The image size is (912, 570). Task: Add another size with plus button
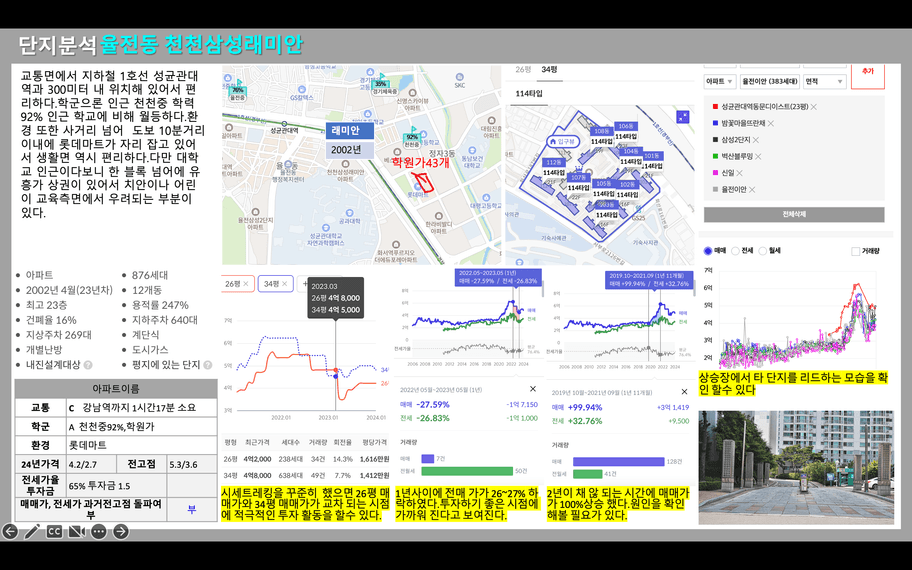pyautogui.click(x=303, y=284)
